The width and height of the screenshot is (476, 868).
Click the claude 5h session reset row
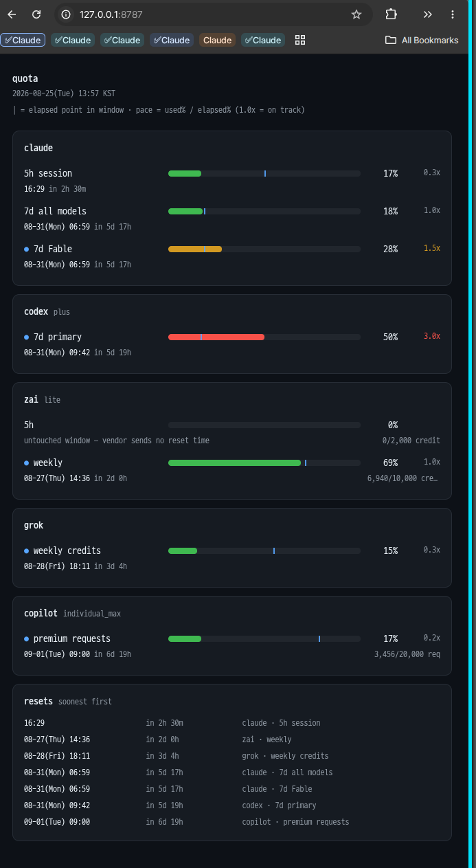click(232, 723)
